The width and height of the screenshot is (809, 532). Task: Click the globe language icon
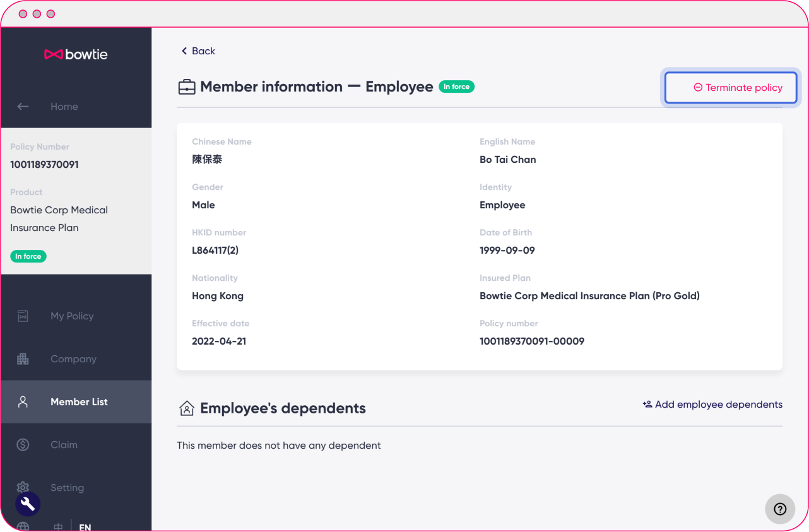click(23, 526)
